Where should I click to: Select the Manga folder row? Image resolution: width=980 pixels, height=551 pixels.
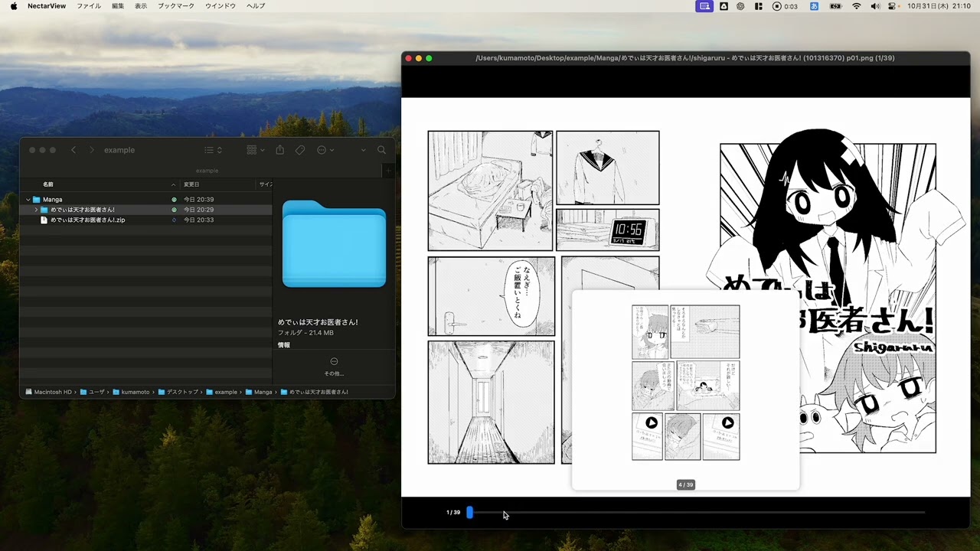[145, 200]
